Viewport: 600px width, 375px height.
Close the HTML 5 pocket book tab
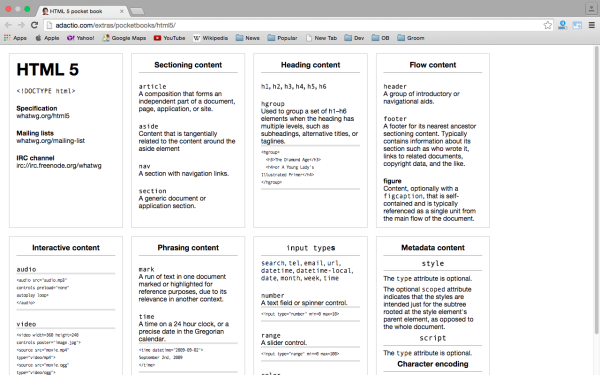[x=122, y=11]
